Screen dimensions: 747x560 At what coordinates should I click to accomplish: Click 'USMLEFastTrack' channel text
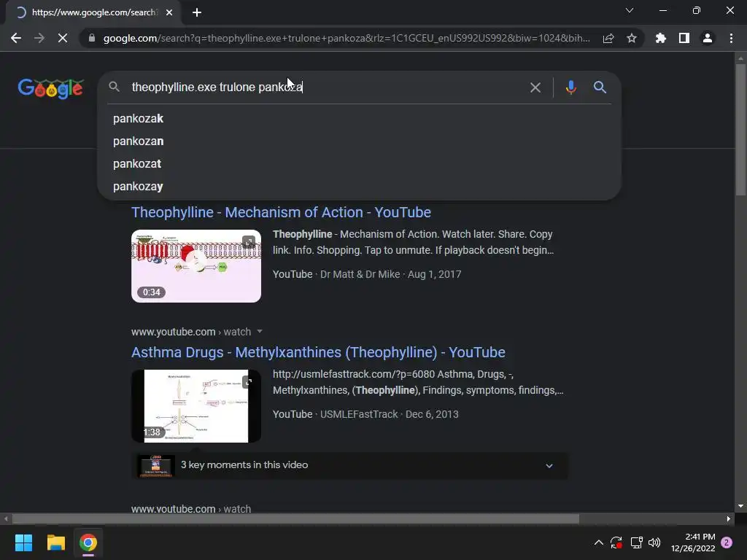[x=359, y=414]
